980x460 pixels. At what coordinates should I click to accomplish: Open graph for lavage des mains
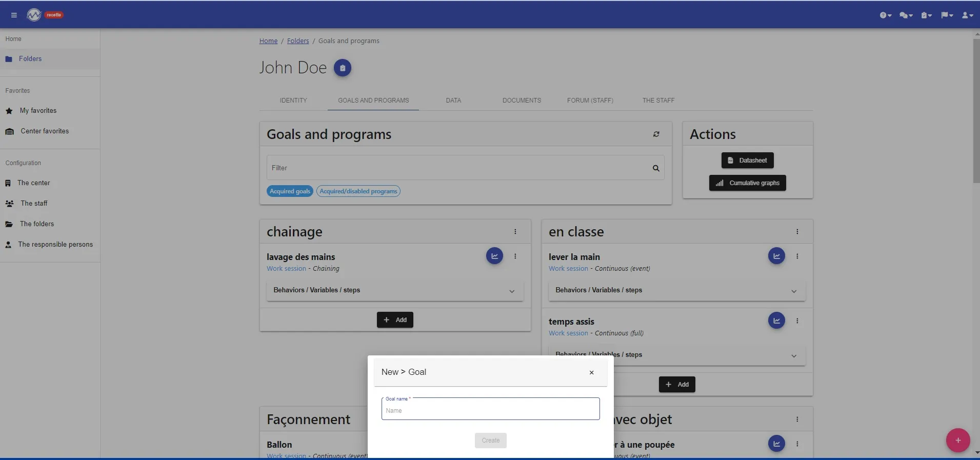pos(494,256)
